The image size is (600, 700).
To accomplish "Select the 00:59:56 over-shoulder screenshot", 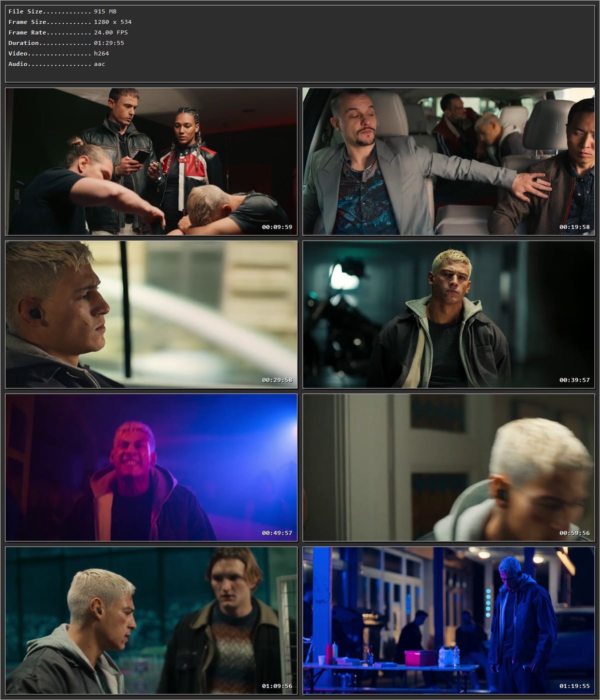I will (x=449, y=467).
